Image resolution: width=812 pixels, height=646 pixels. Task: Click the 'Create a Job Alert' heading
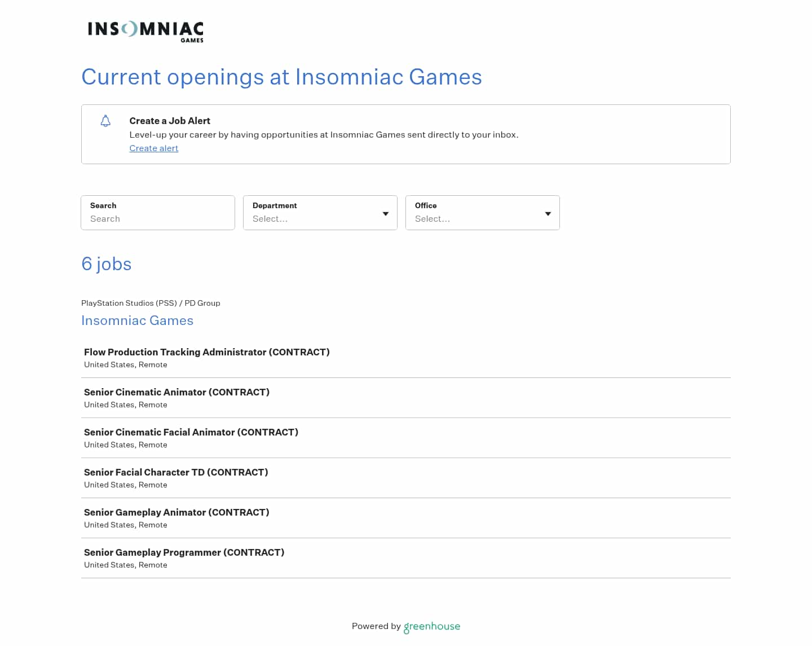170,121
